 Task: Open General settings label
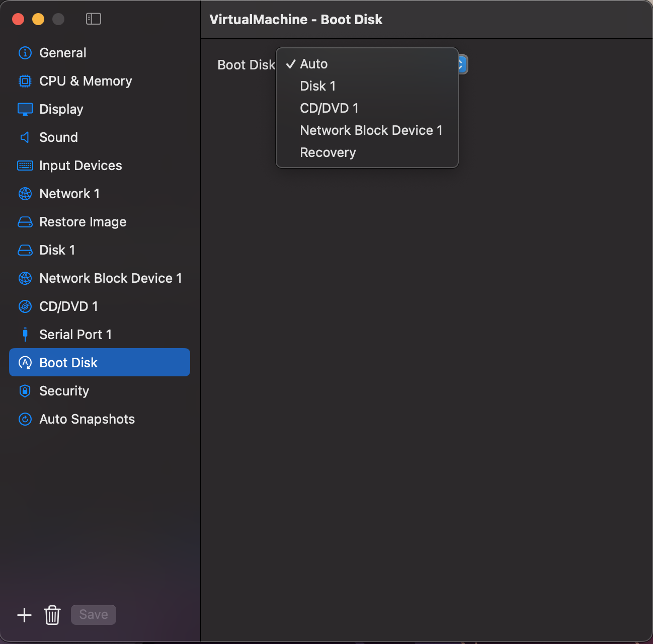63,53
